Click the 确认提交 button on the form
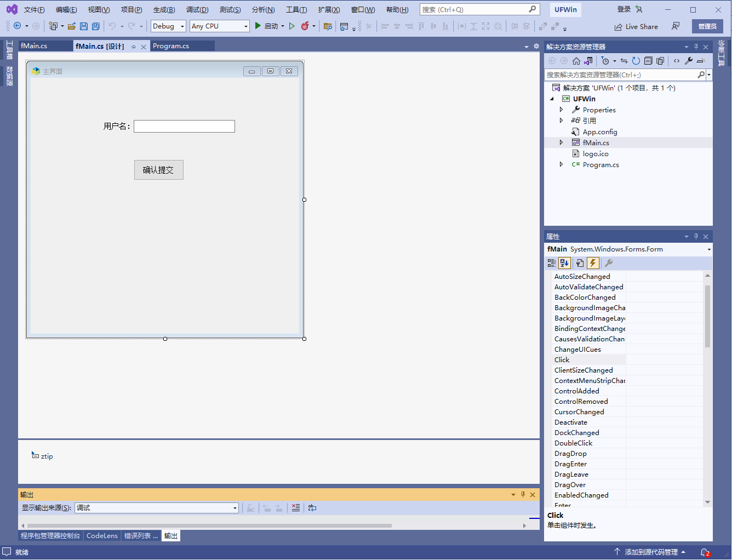Screen dimensions: 732x560 pyautogui.click(x=159, y=170)
